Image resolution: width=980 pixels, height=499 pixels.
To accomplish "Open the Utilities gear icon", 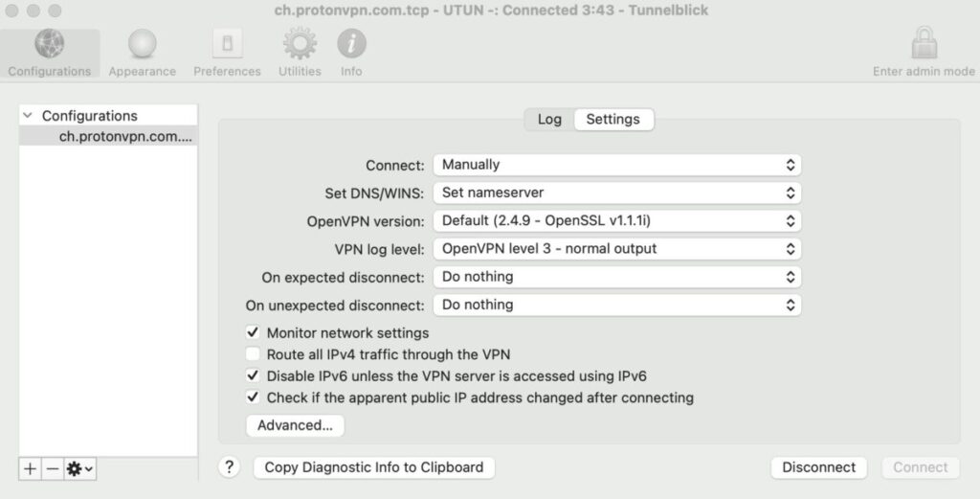I will click(300, 43).
